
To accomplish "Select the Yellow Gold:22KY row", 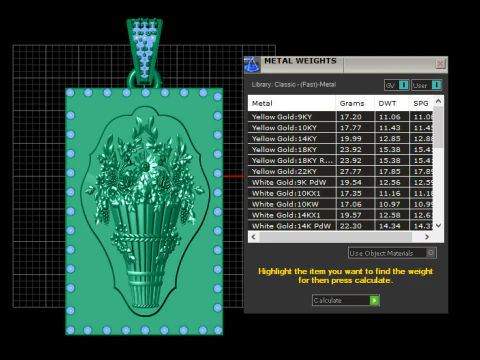I will pyautogui.click(x=341, y=171).
